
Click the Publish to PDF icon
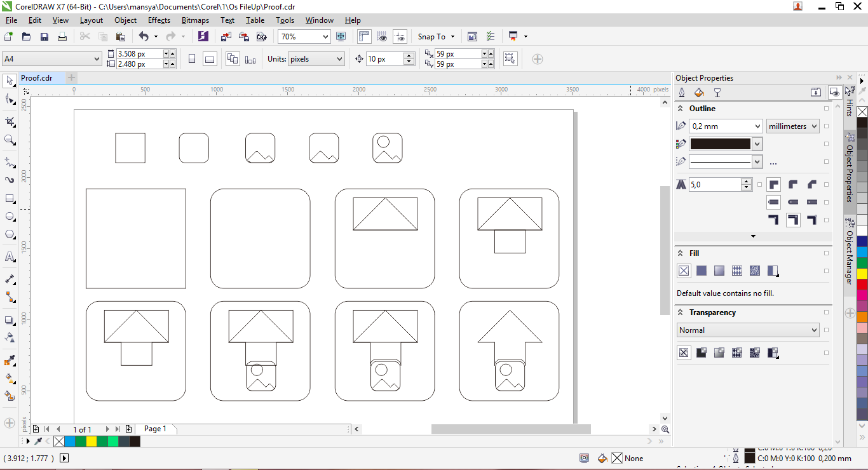point(261,37)
